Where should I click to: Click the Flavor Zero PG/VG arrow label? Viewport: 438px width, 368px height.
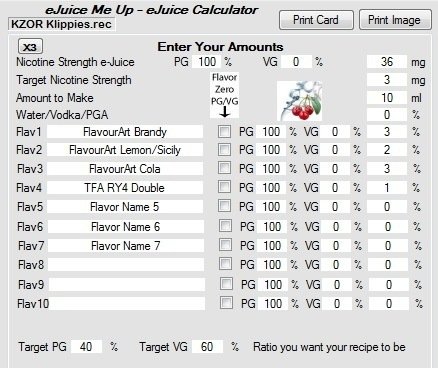pyautogui.click(x=224, y=95)
